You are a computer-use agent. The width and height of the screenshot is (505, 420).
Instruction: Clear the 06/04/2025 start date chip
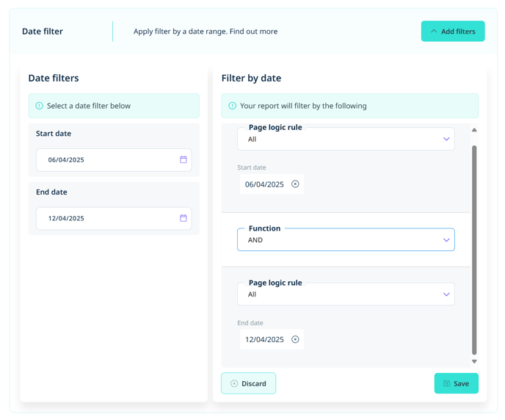[295, 184]
